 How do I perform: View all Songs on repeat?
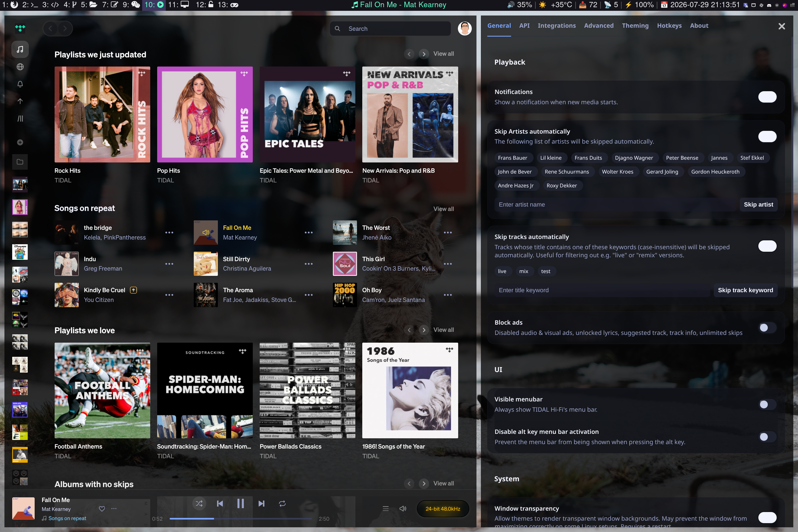point(443,209)
